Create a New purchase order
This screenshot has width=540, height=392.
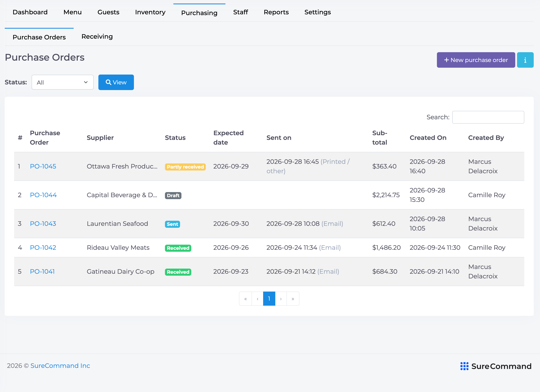(476, 60)
